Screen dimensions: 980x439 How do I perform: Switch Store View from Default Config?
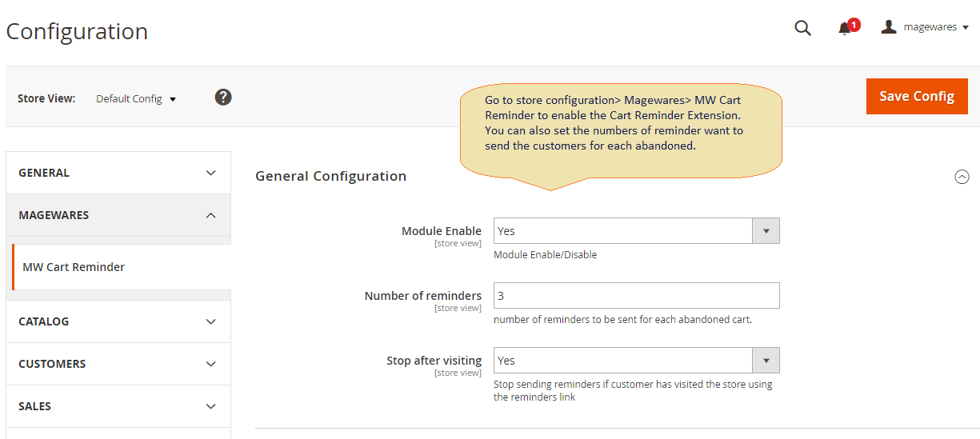click(136, 99)
